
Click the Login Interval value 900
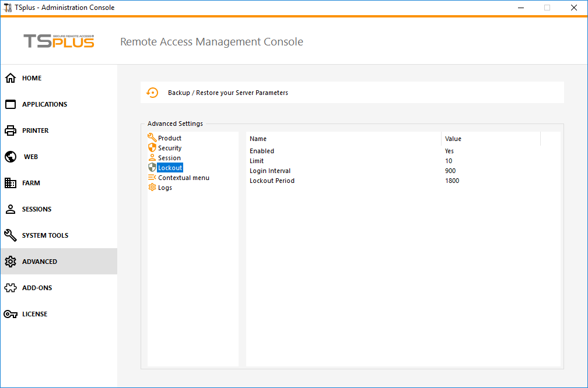[x=450, y=171]
